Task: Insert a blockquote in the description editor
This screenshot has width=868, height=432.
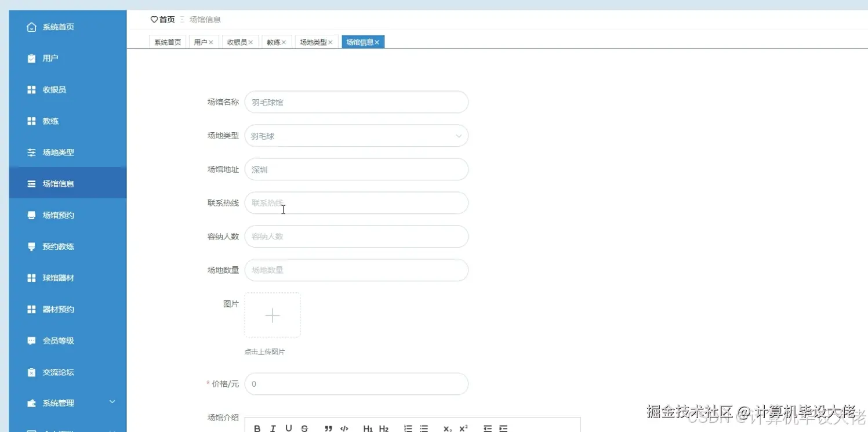Action: [x=328, y=429]
